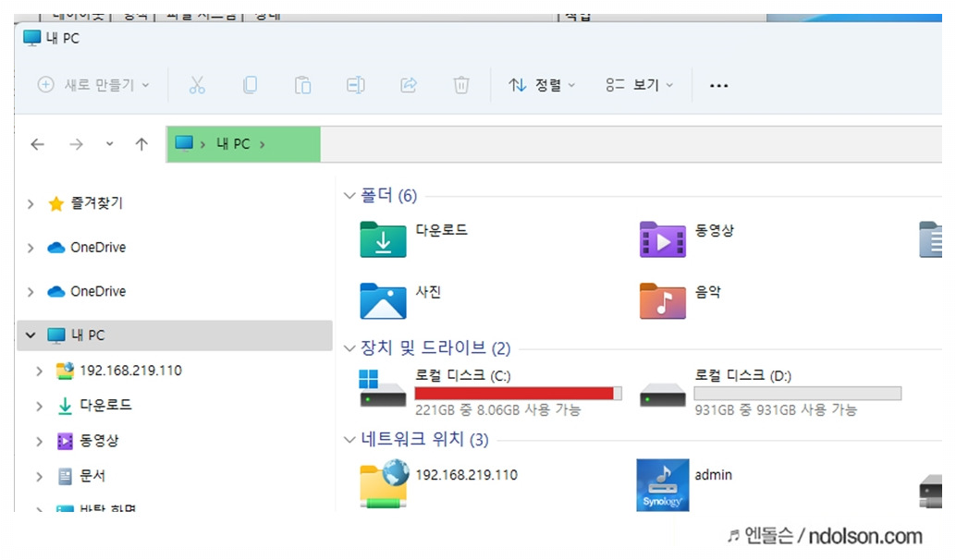Open the three-dots more options menu

coord(718,85)
